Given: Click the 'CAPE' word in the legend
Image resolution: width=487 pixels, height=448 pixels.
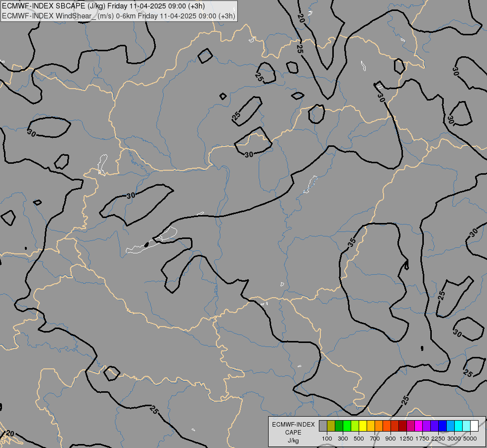Looking at the screenshot, I should tap(293, 433).
